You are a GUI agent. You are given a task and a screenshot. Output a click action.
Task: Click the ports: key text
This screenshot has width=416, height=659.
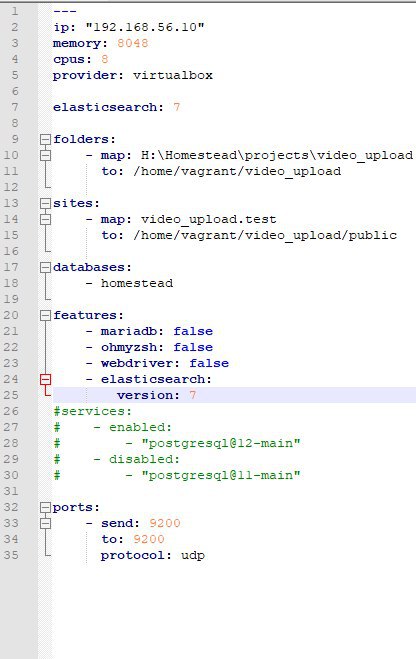[76, 507]
